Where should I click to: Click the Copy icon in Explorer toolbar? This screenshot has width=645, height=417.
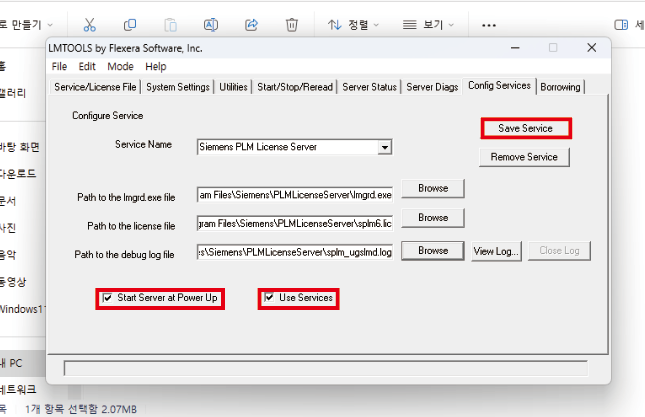[130, 25]
